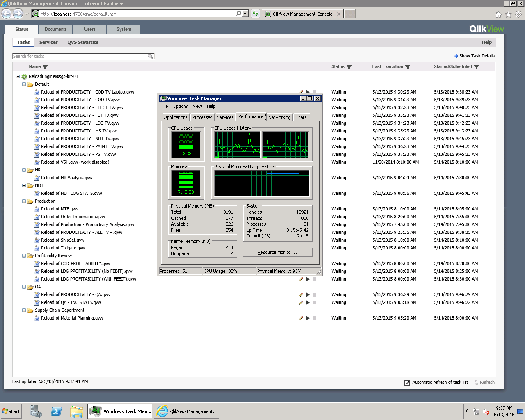This screenshot has width=525, height=420.
Task: Open PowerShell from taskbar
Action: pos(56,411)
